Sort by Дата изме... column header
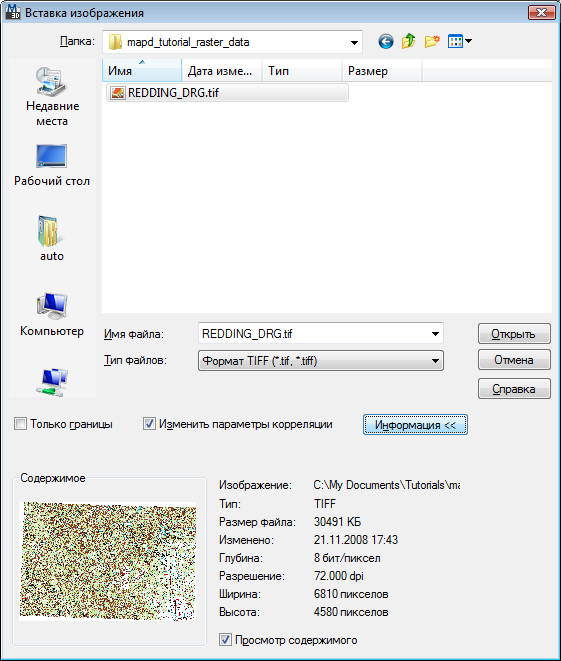561x661 pixels. click(222, 71)
